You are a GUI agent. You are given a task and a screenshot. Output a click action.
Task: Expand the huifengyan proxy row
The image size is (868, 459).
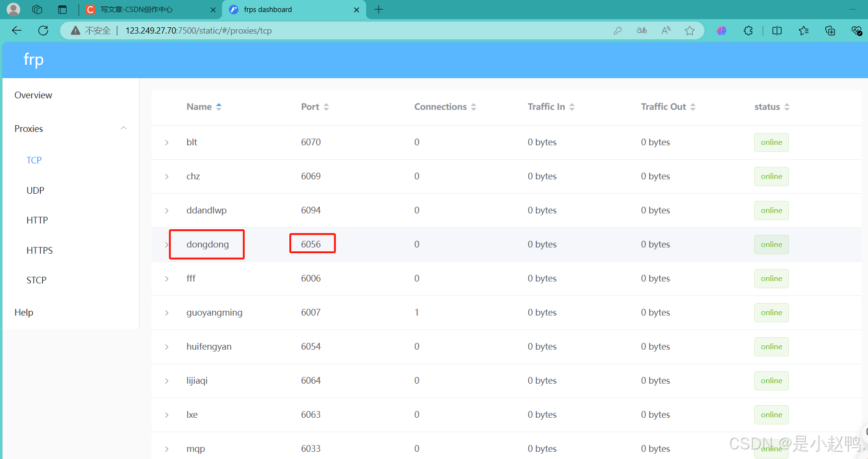coord(166,347)
